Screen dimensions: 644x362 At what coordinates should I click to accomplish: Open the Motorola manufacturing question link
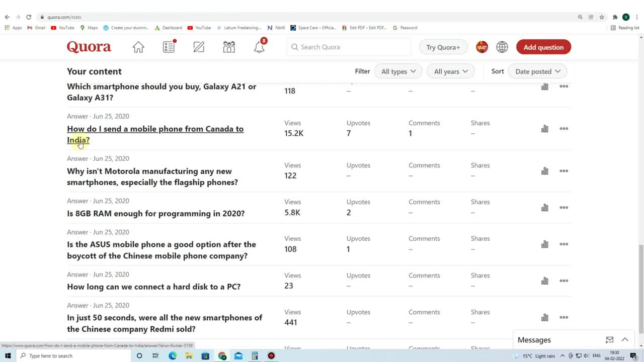152,176
